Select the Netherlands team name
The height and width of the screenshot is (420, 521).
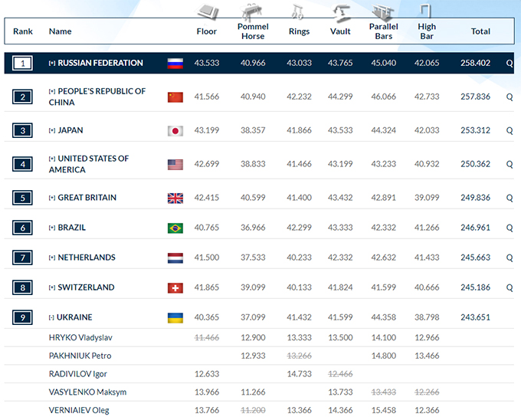pos(87,258)
